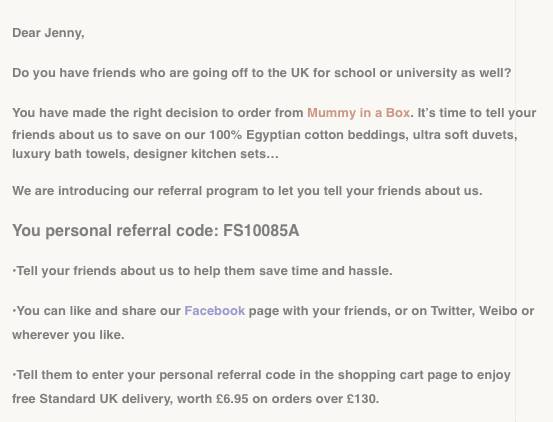Image resolution: width=553 pixels, height=422 pixels.
Task: Click the bullet Tell your friends about us
Action: click(202, 271)
